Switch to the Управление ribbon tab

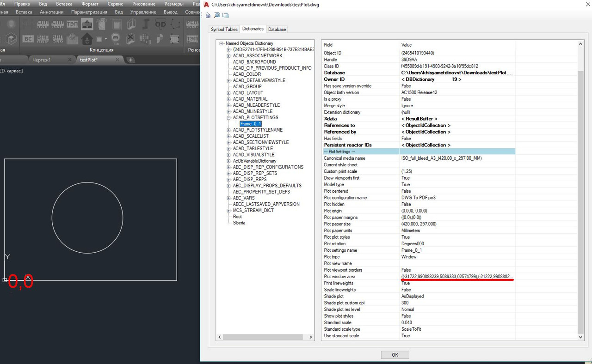tap(143, 12)
